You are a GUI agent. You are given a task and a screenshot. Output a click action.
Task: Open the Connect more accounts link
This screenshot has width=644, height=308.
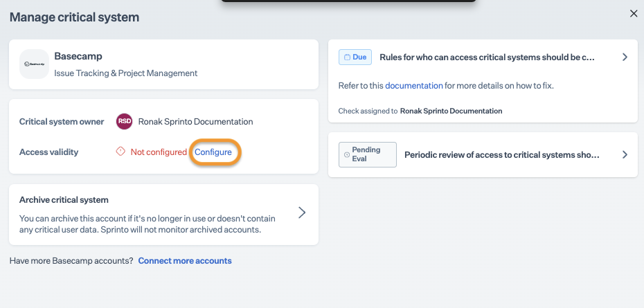click(185, 261)
